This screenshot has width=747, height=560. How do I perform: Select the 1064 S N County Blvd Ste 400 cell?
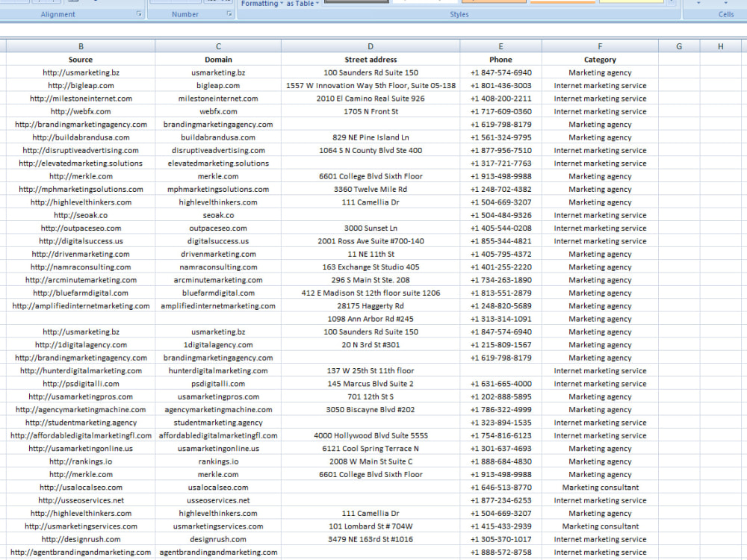click(371, 151)
